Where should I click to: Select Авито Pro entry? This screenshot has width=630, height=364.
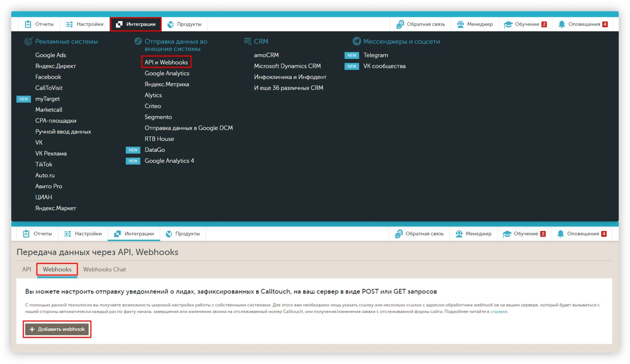49,186
